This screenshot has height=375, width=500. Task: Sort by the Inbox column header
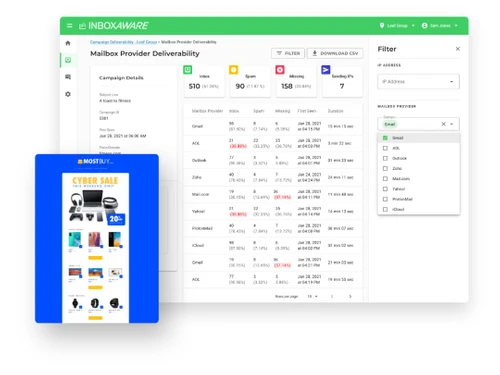(234, 111)
